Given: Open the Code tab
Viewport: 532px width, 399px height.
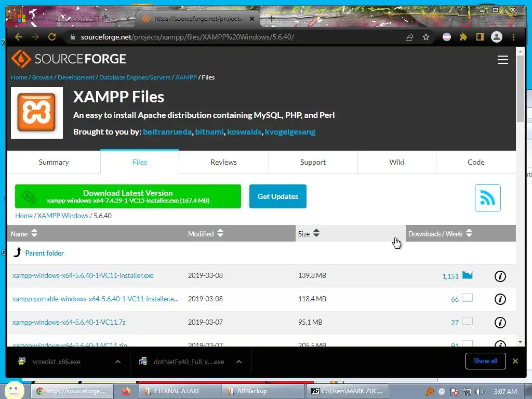Looking at the screenshot, I should click(x=476, y=162).
